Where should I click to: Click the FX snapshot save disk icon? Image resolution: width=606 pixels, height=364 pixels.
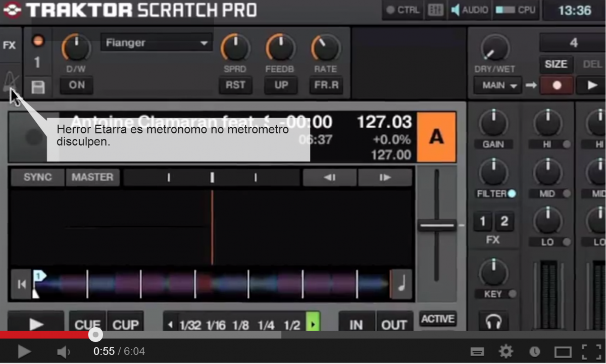tap(38, 87)
